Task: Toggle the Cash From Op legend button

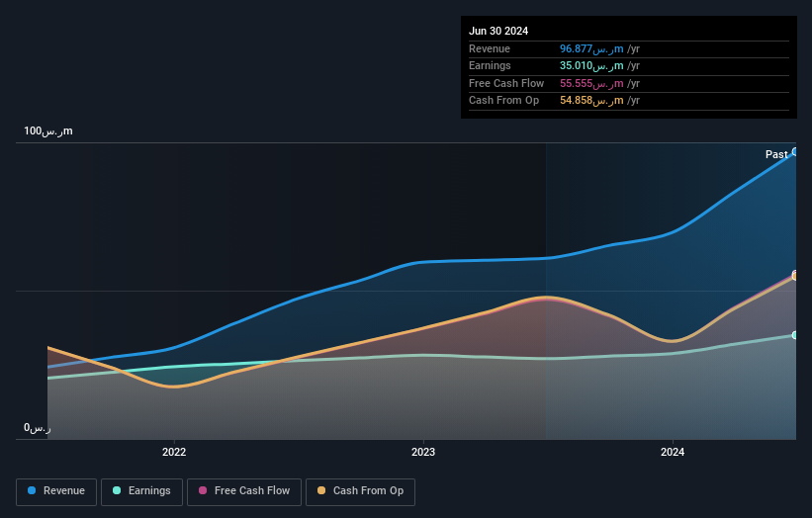Action: coord(360,491)
